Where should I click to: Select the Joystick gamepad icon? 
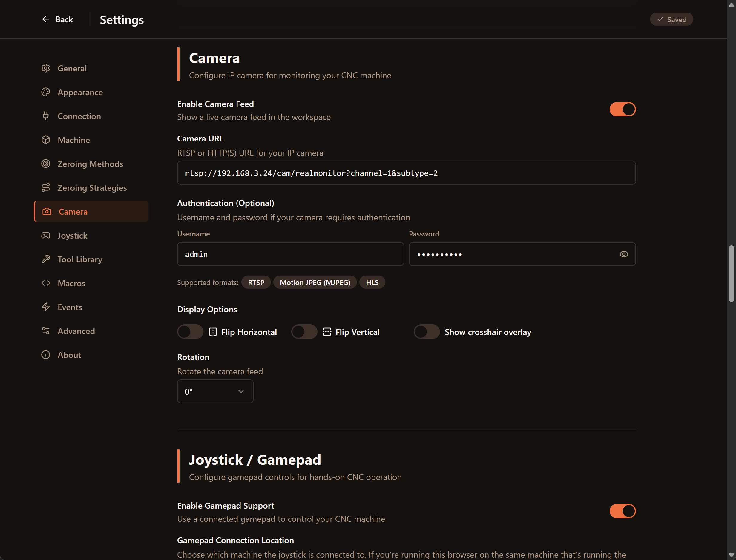pos(46,235)
